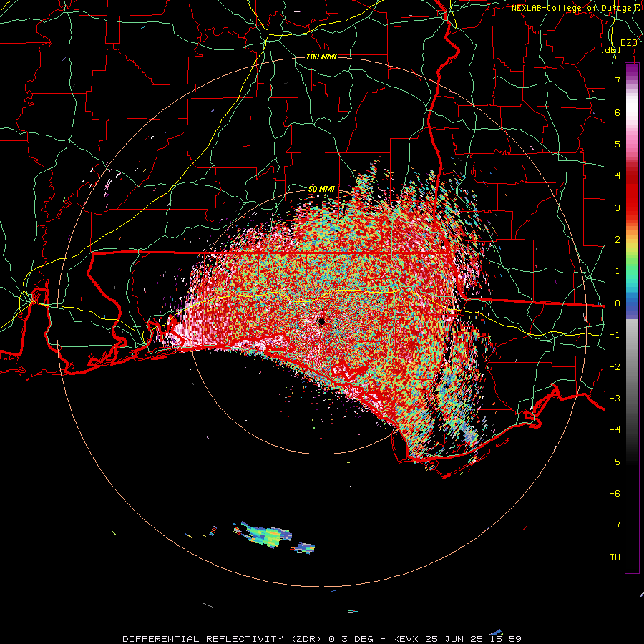Click the "KEVX" station identifier in caption
Image resolution: width=644 pixels, height=644 pixels.
tap(406, 639)
